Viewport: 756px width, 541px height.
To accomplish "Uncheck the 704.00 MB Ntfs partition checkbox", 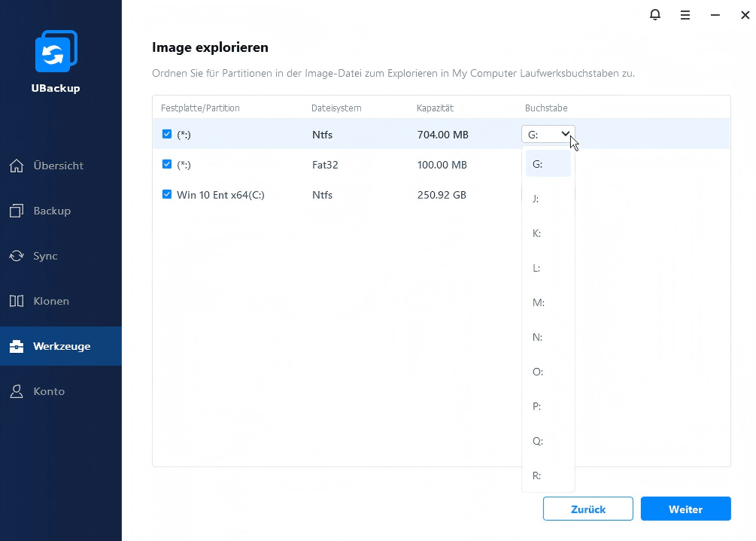I will point(167,135).
